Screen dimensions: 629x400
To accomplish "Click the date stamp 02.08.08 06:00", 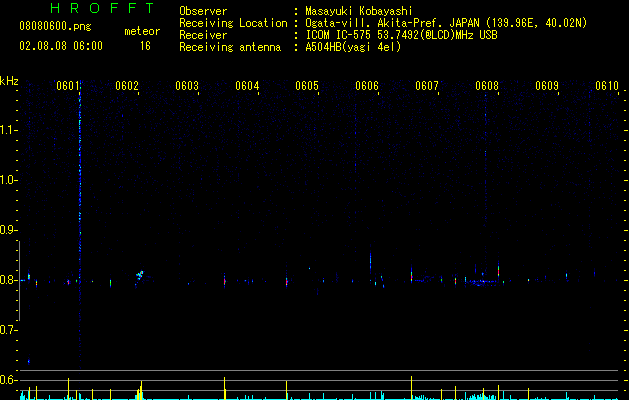I will 61,46.
